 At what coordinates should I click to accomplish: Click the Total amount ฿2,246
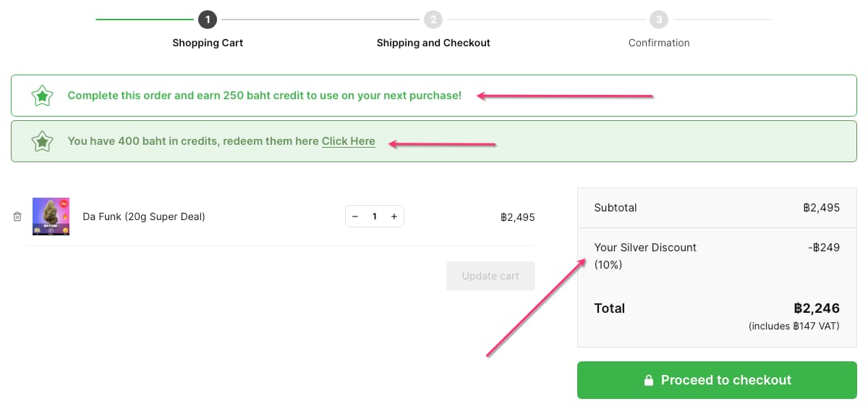[x=816, y=308]
